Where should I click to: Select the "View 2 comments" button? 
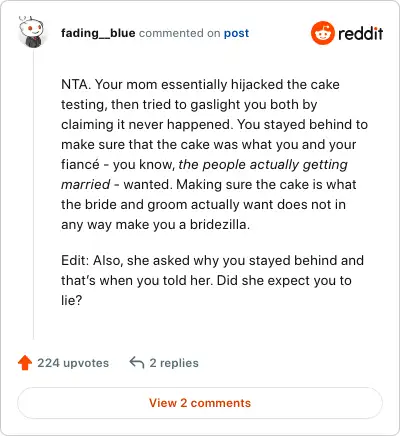coord(200,403)
